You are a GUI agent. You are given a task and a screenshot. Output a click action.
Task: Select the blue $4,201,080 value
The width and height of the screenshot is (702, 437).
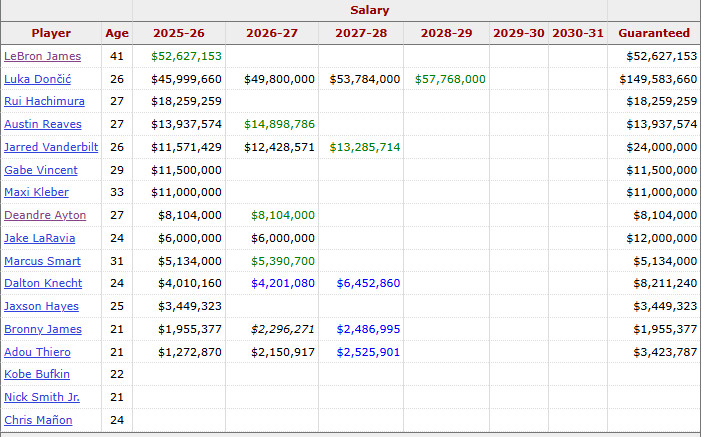point(283,283)
